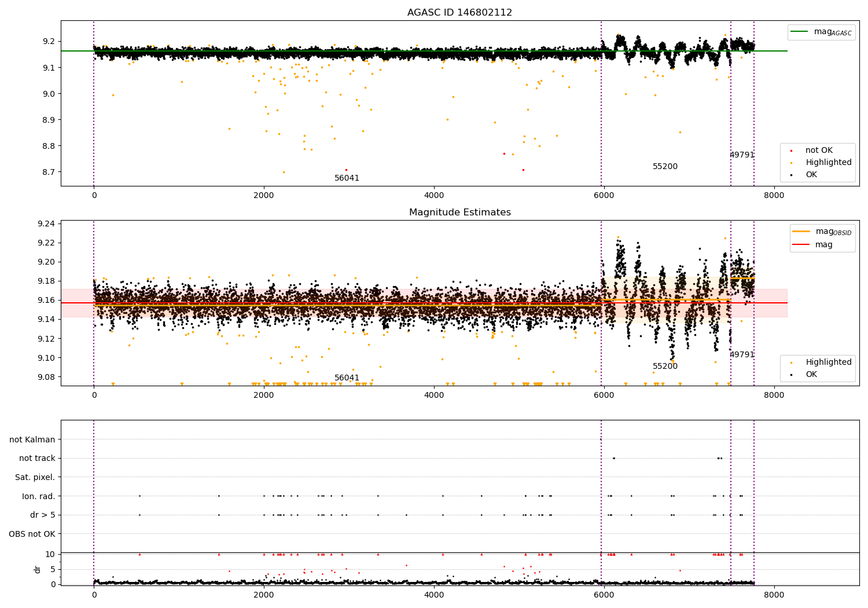Click the plot title 'AGASC ID 146802112'
The width and height of the screenshot is (868, 608).
coord(459,13)
